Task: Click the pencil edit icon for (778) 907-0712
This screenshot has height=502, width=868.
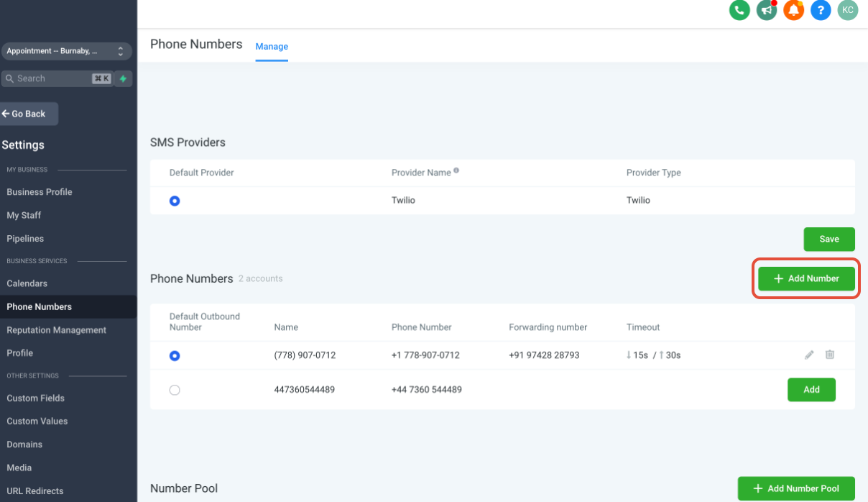Action: tap(809, 355)
